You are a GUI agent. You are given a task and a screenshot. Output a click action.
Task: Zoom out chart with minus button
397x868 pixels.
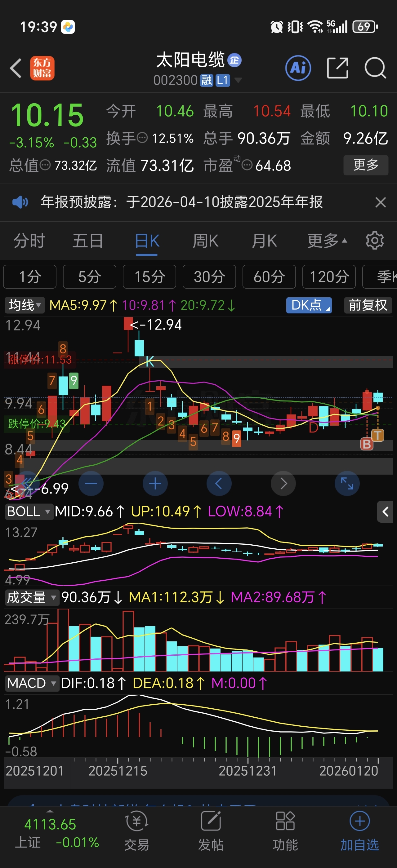pos(91,484)
